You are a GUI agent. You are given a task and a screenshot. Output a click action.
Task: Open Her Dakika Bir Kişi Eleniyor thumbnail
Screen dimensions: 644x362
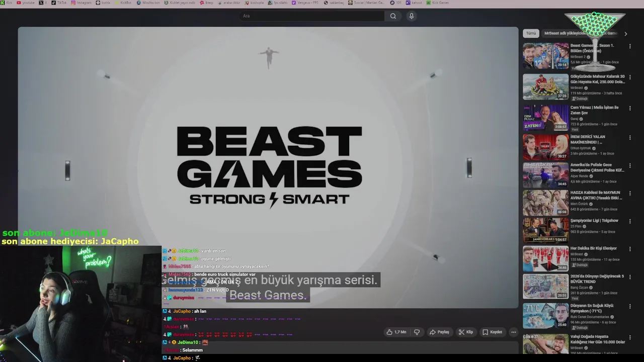[x=545, y=258]
